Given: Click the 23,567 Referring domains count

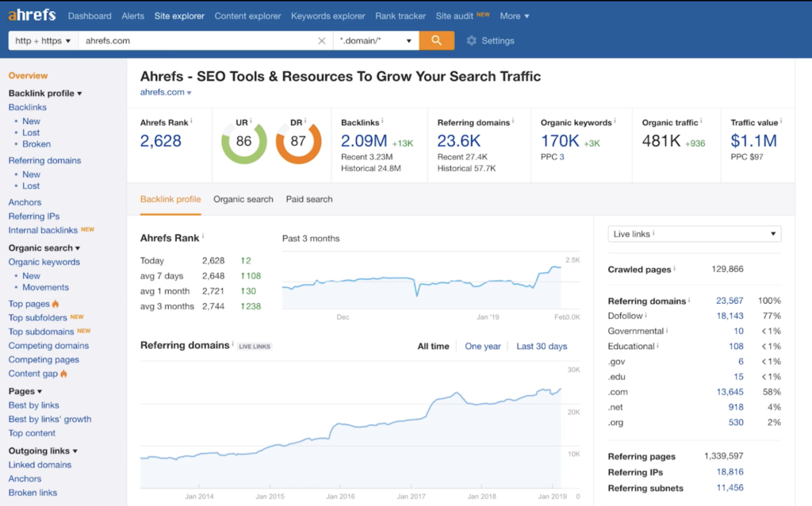Looking at the screenshot, I should pyautogui.click(x=730, y=301).
